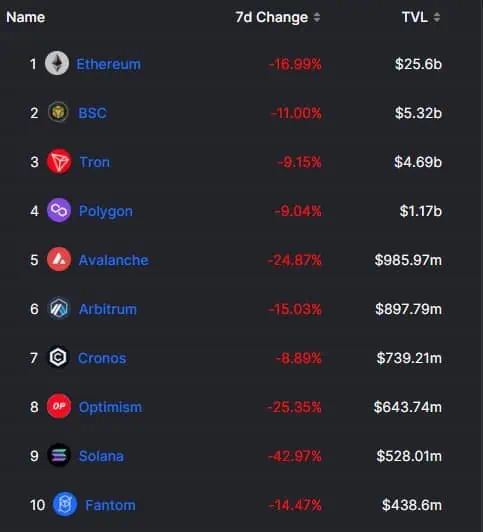Open the Polygon chain link

point(106,211)
